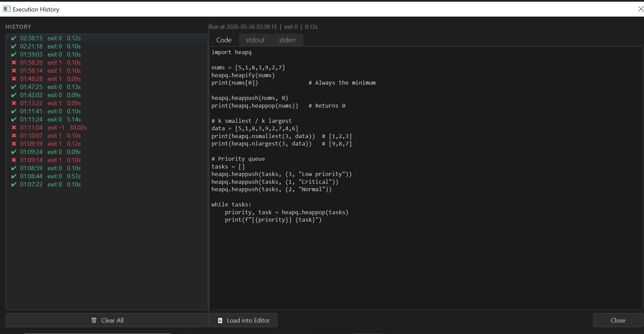Select the failed 01:09:14 run

click(x=107, y=160)
